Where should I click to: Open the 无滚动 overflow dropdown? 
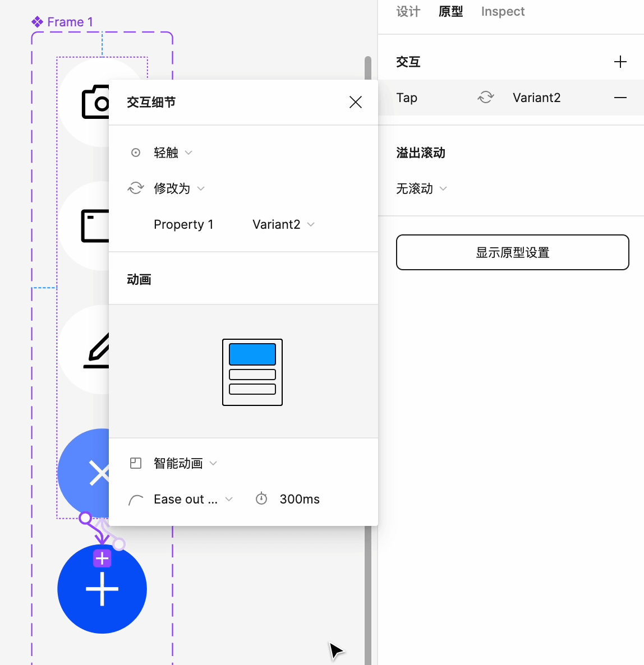pos(421,188)
